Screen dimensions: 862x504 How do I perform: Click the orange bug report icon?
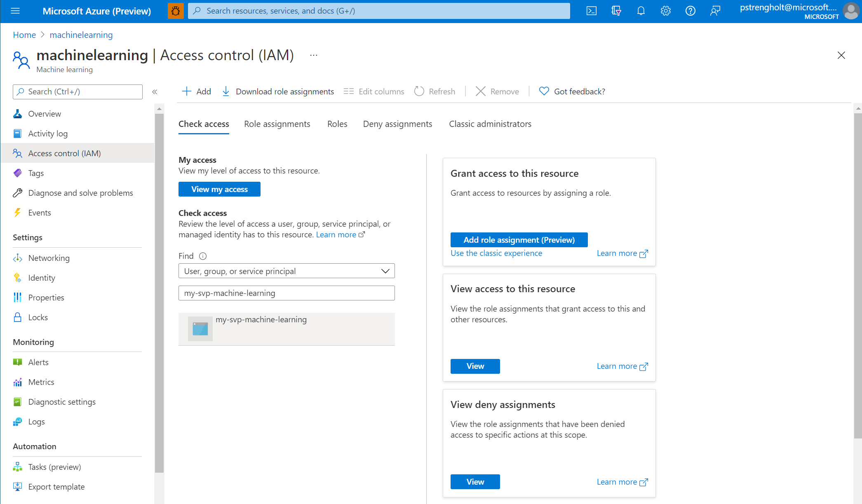tap(176, 11)
